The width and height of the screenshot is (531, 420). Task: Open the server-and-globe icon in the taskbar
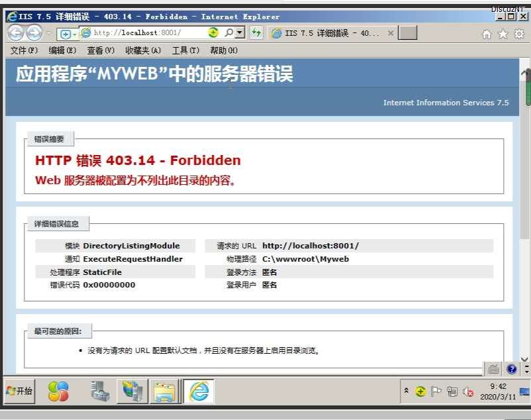pyautogui.click(x=132, y=392)
